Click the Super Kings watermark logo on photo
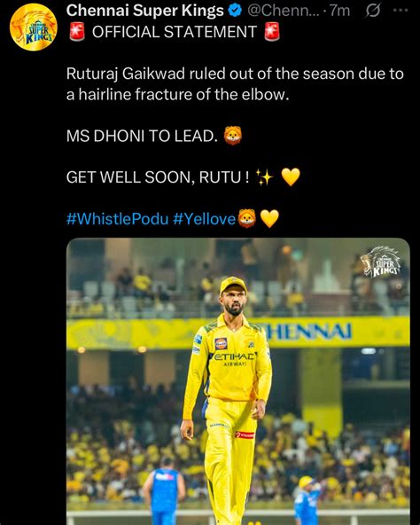This screenshot has width=420, height=525. (382, 262)
